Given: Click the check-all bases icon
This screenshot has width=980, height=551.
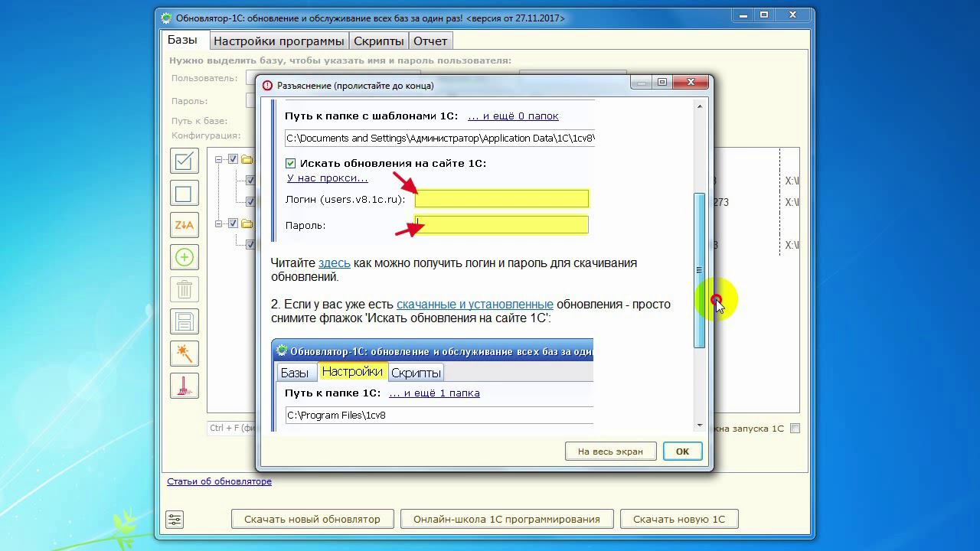Looking at the screenshot, I should pos(184,161).
